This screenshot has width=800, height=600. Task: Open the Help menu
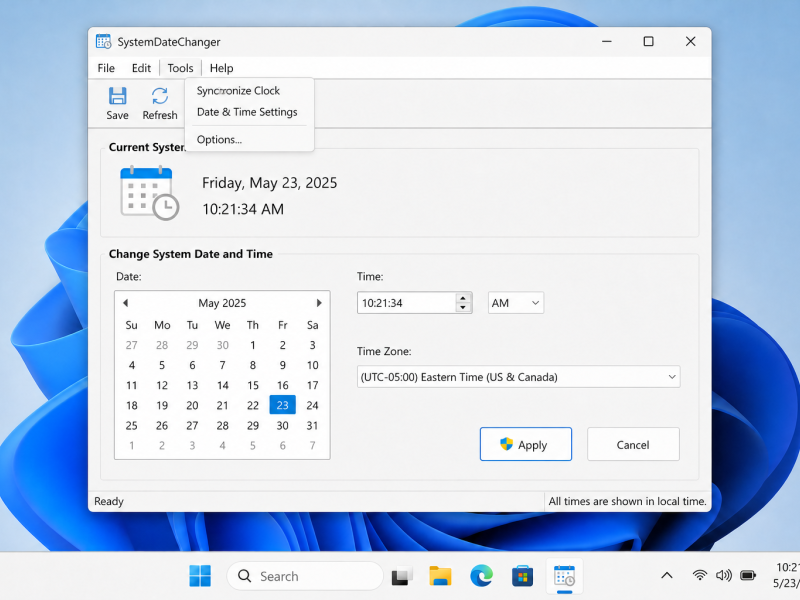[x=221, y=68]
